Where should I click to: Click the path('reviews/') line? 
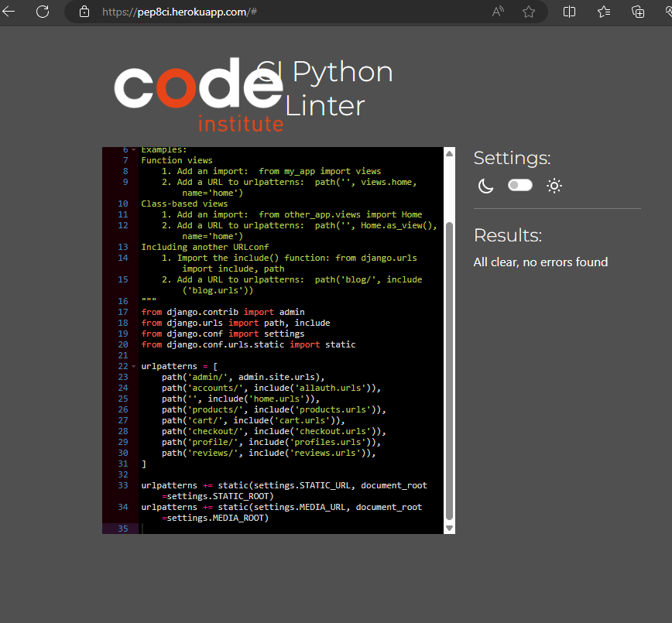tap(269, 453)
